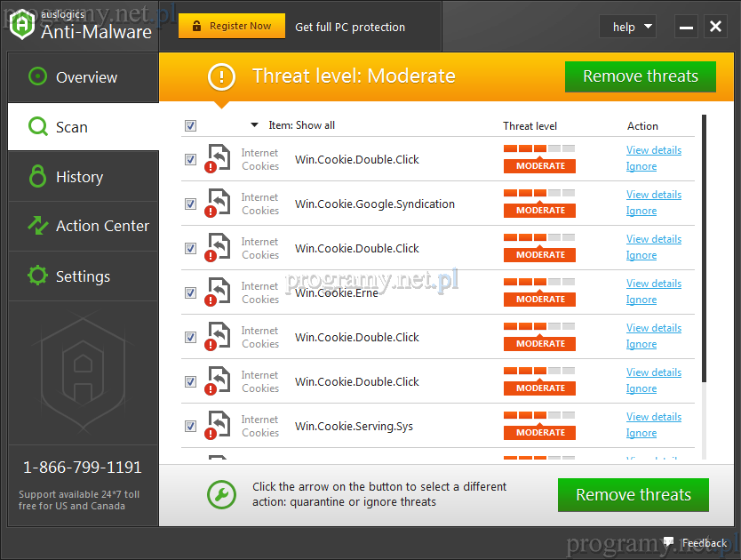
Task: Open the help dropdown menu
Action: coord(627,27)
